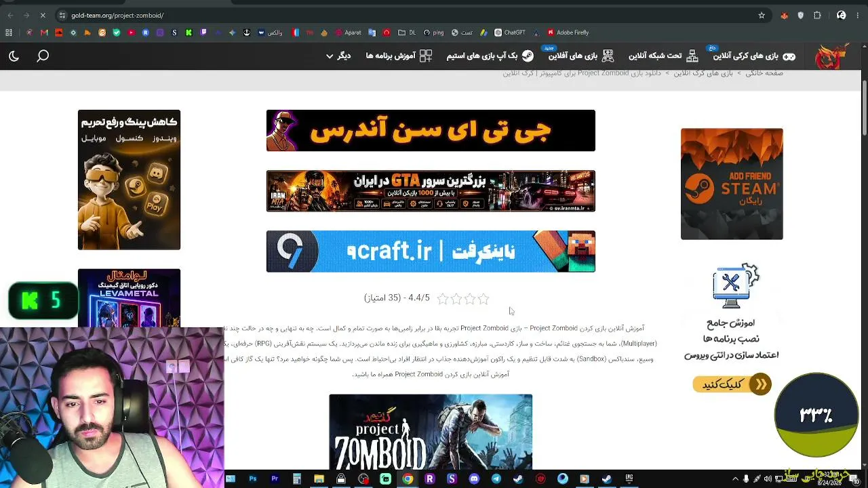Open the آموزش برنامه ها menu
This screenshot has width=868, height=488.
(399, 56)
